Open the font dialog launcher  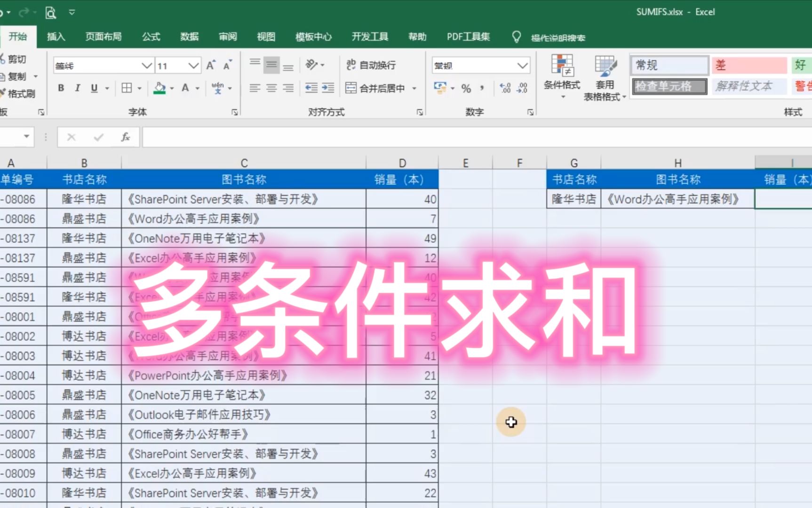[234, 112]
